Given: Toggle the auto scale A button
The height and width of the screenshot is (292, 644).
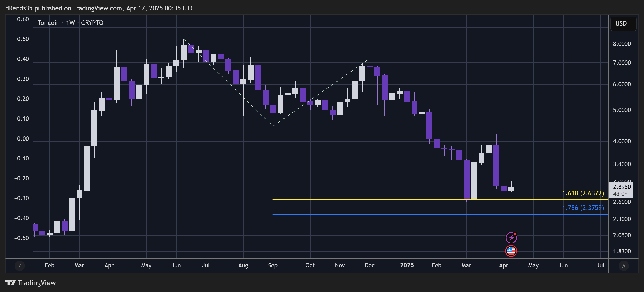Looking at the screenshot, I should 624,266.
